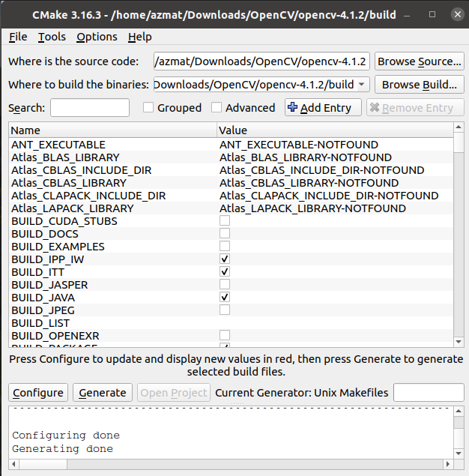
Task: Select the Atlas_CBLAS_INCLUDE_DIR entry
Action: point(82,170)
